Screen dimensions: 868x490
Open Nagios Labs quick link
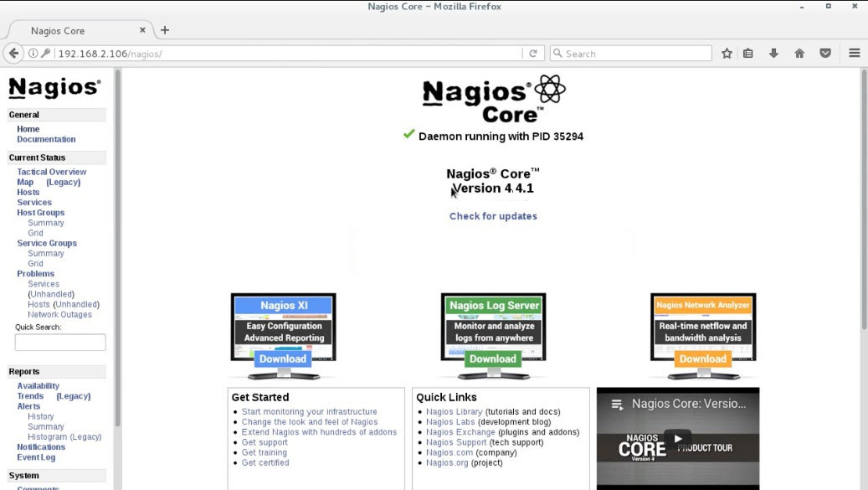[450, 422]
